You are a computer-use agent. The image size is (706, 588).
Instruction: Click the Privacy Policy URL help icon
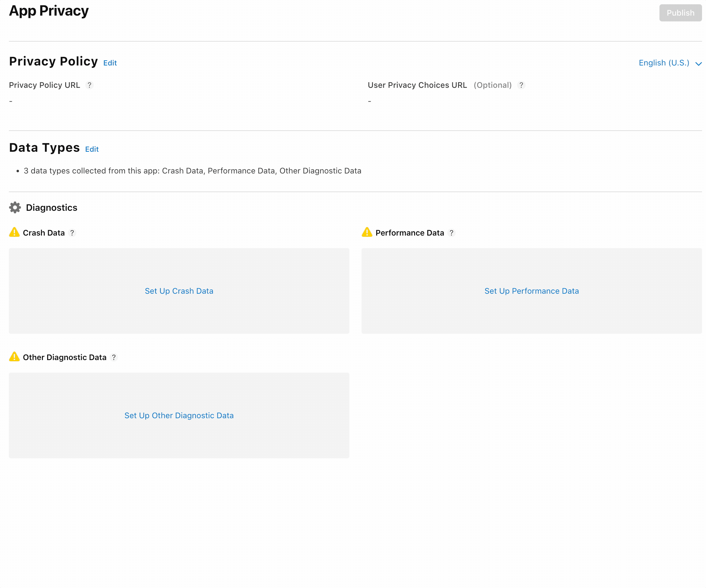click(89, 85)
